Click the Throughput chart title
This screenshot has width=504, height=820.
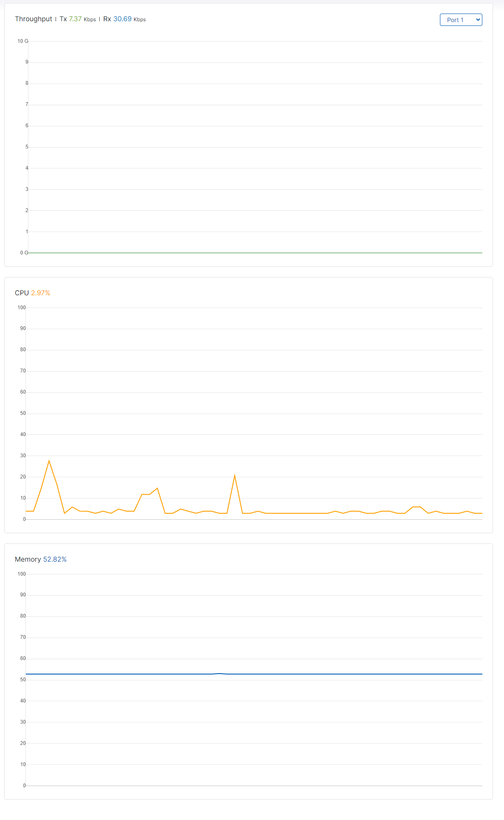(x=34, y=19)
